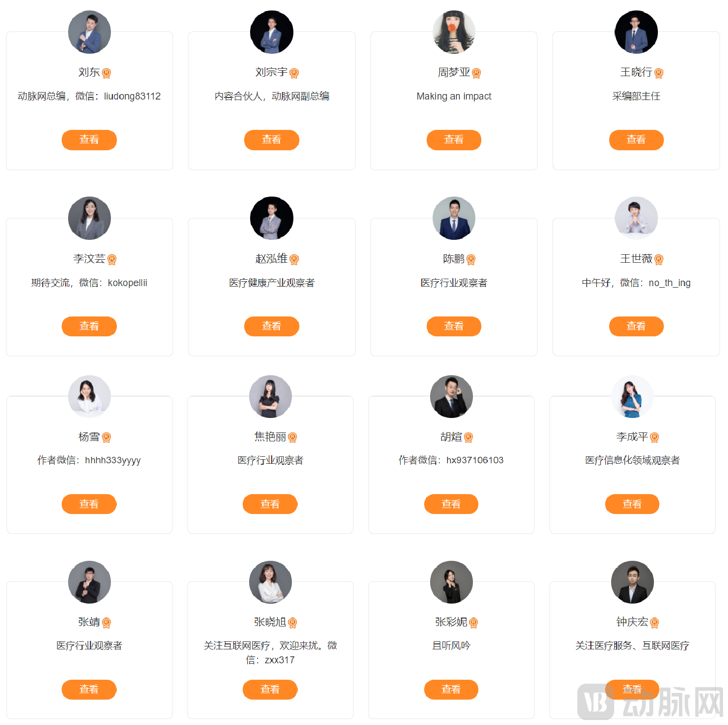
Task: Click the verified badge next to 钟庆宏
Action: pos(654,622)
